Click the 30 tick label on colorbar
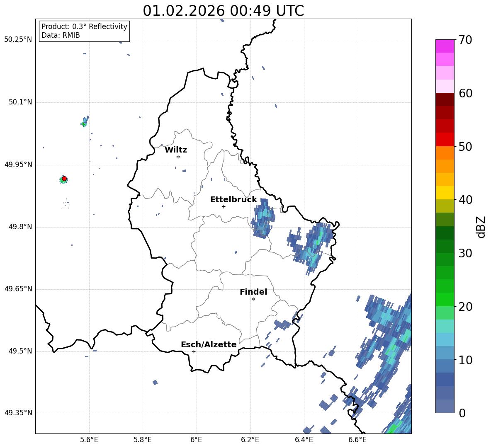 pos(465,253)
